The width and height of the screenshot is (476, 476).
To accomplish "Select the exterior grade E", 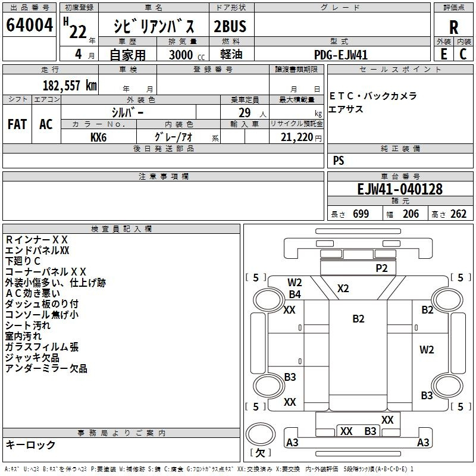I will [x=443, y=54].
